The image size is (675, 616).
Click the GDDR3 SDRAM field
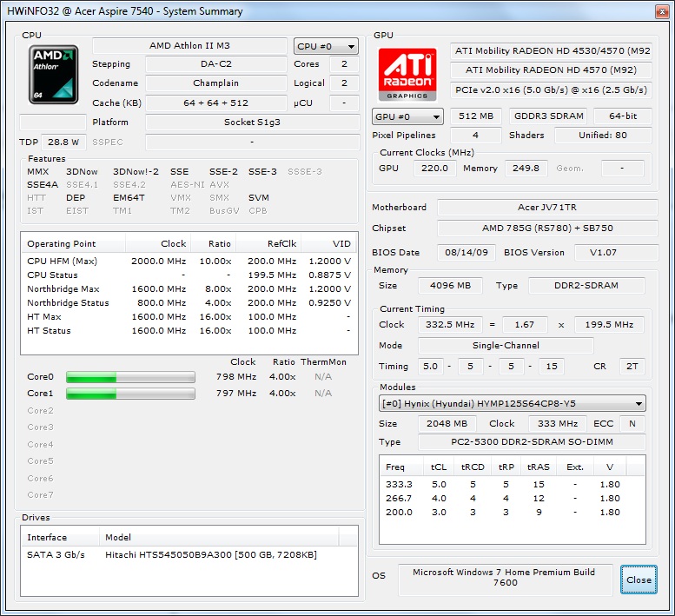548,116
